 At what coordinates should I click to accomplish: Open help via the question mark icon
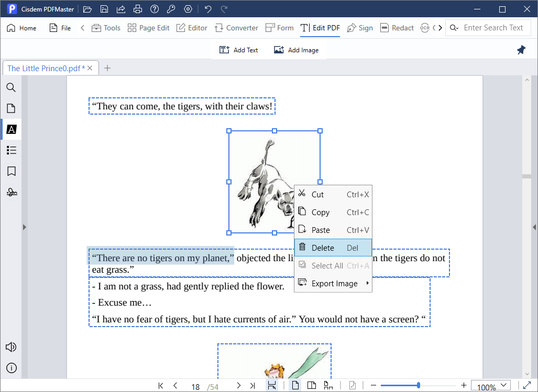(x=155, y=9)
